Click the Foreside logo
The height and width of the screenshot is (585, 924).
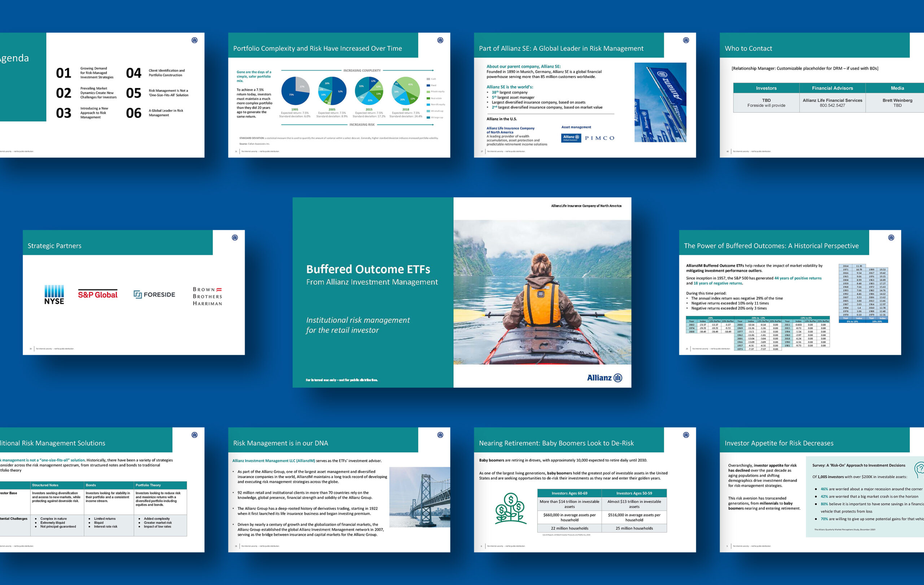(154, 294)
